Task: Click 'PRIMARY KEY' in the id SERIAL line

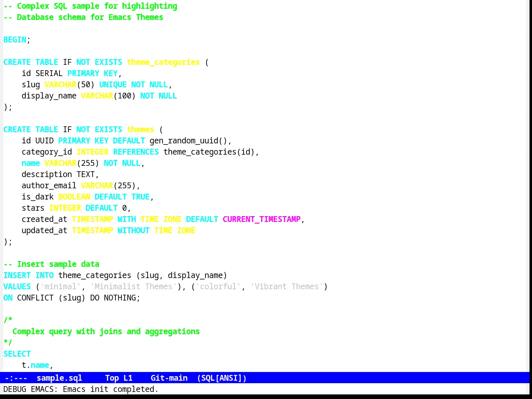Action: tap(92, 73)
